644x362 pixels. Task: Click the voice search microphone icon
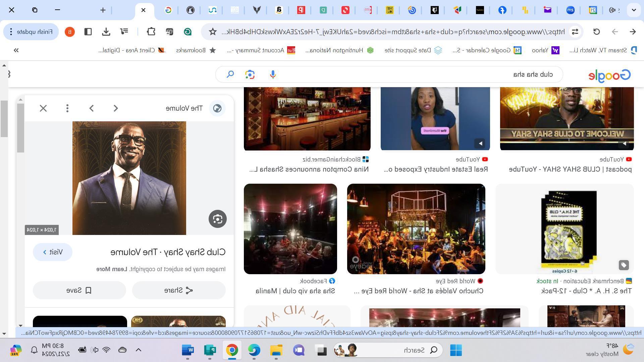(x=273, y=74)
